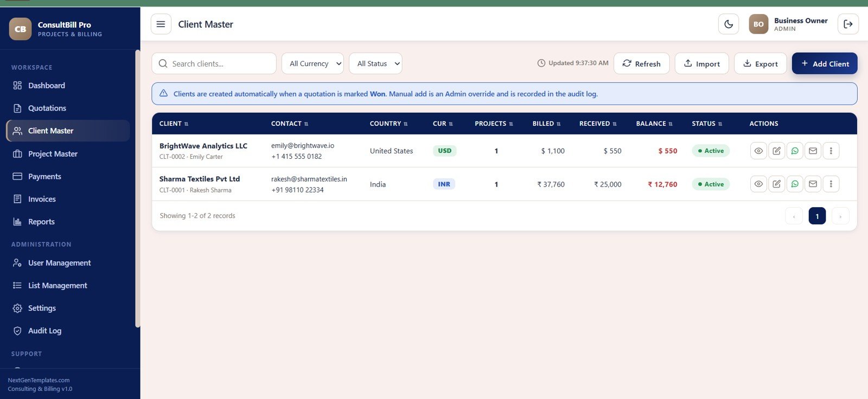Navigate to Payments in the sidebar
Image resolution: width=868 pixels, height=399 pixels.
click(x=68, y=177)
